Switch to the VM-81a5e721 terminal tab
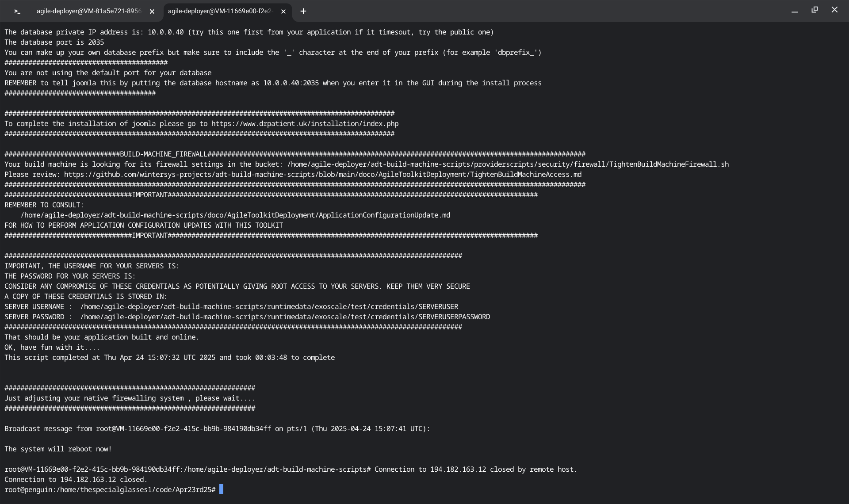The height and width of the screenshot is (504, 849). (88, 11)
